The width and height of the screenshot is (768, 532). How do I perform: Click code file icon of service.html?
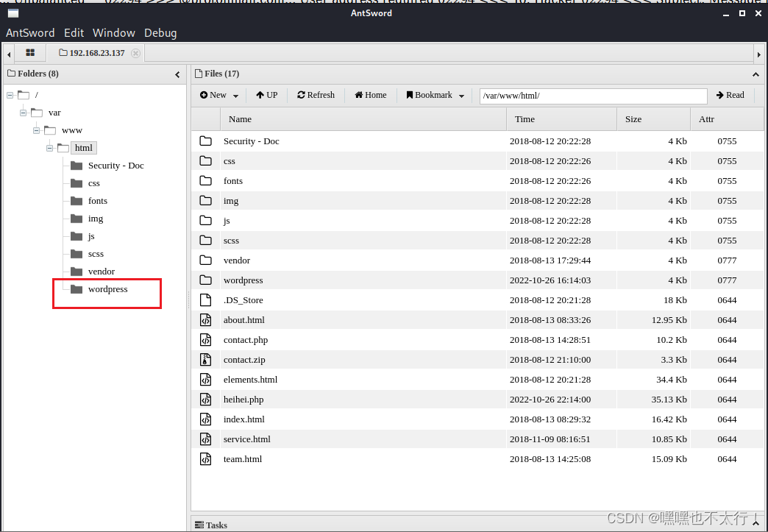click(x=206, y=439)
